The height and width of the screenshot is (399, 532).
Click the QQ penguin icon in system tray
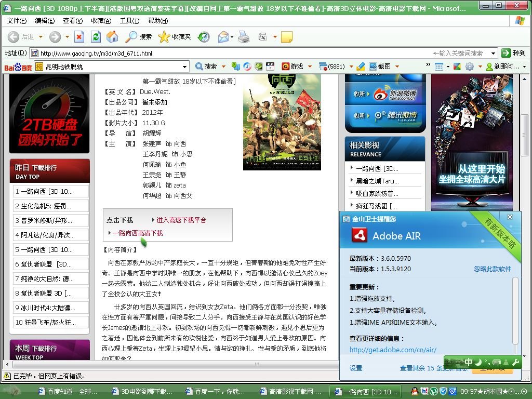(415, 391)
